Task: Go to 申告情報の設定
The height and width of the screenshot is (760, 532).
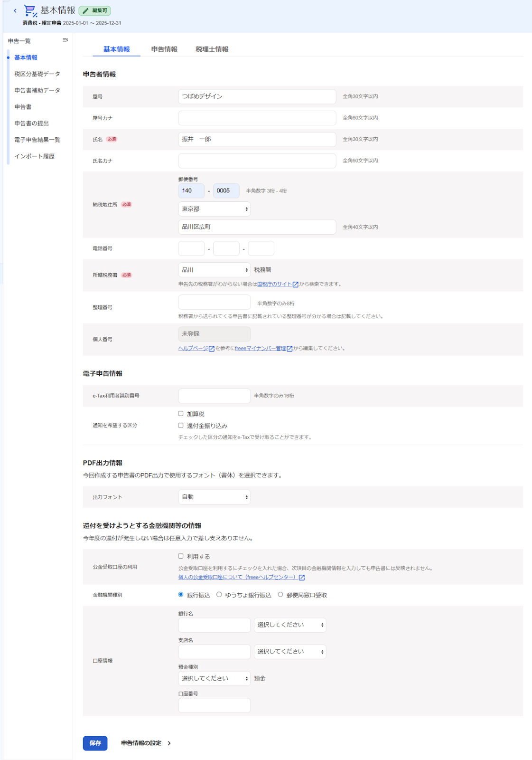Action: click(x=141, y=743)
